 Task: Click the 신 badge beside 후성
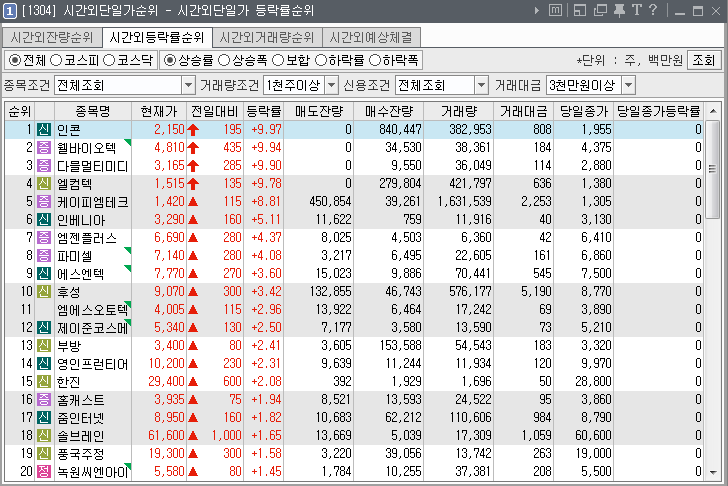pyautogui.click(x=44, y=292)
